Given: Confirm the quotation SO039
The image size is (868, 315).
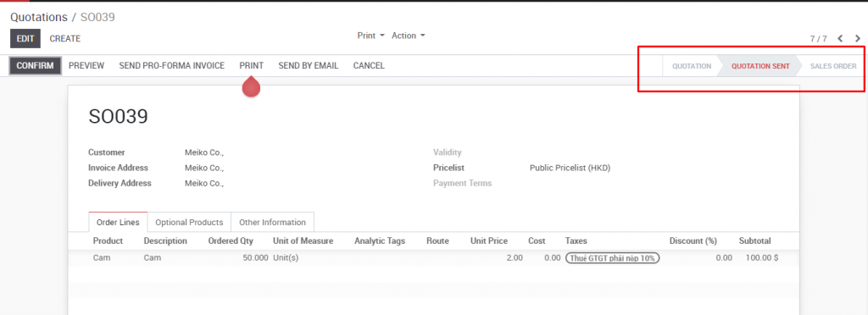Looking at the screenshot, I should click(35, 66).
